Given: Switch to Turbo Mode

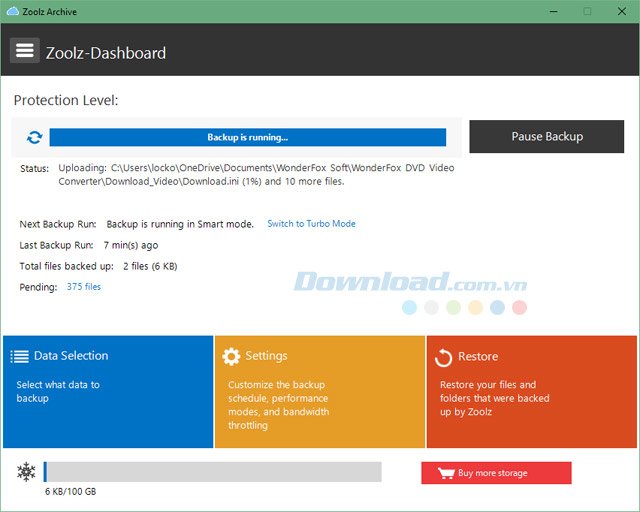Looking at the screenshot, I should coord(311,224).
